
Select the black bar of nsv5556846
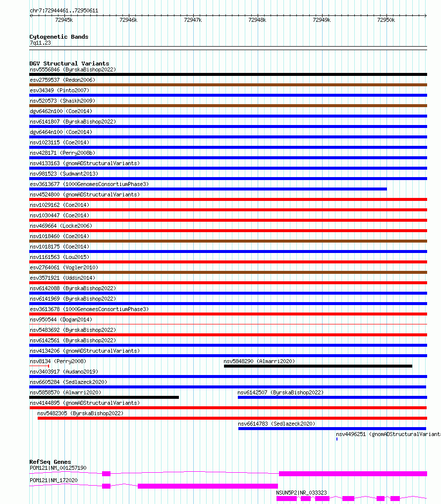click(228, 74)
